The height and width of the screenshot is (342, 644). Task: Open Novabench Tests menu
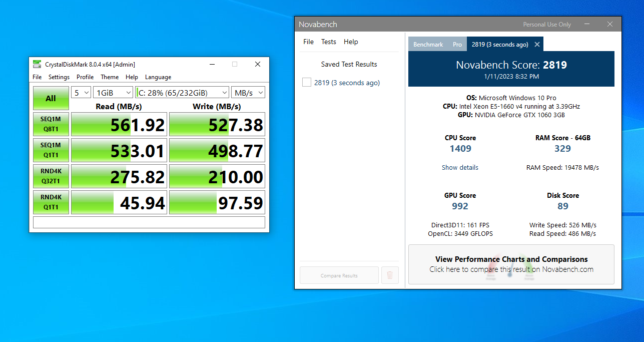click(x=329, y=42)
